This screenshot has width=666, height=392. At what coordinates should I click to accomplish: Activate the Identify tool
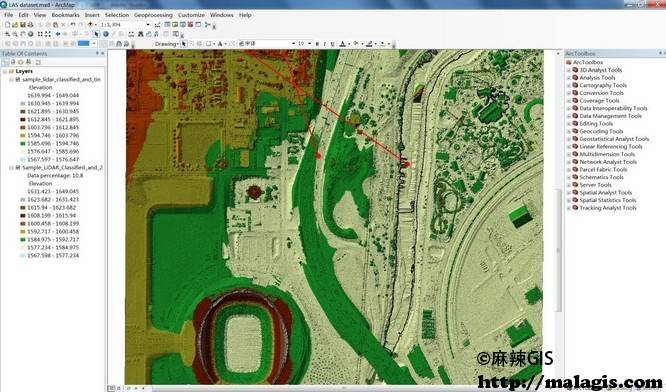click(x=106, y=34)
